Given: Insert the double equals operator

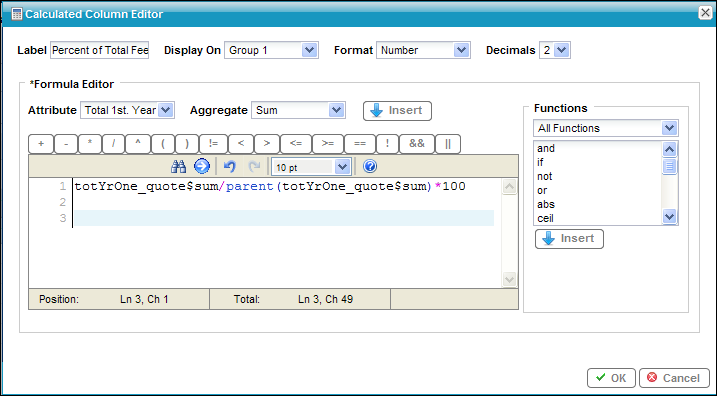Looking at the screenshot, I should pos(360,144).
